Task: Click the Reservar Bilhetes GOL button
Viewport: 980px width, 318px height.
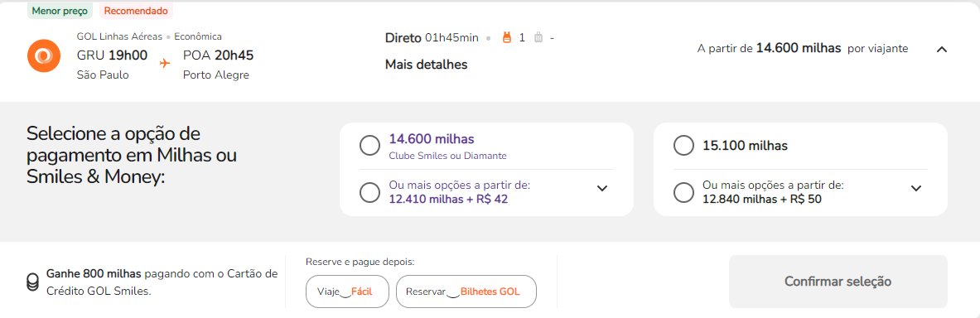Action: coord(466,291)
